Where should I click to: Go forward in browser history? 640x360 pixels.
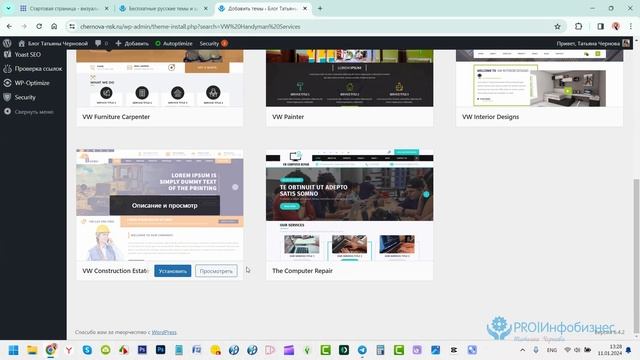[x=24, y=26]
